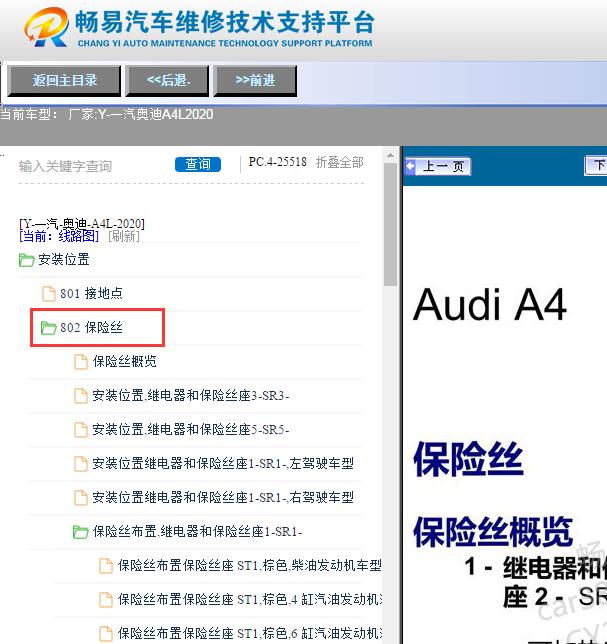
Task: Open ST1,棕色,4 缸汽油发动机 entry
Action: tap(250, 600)
